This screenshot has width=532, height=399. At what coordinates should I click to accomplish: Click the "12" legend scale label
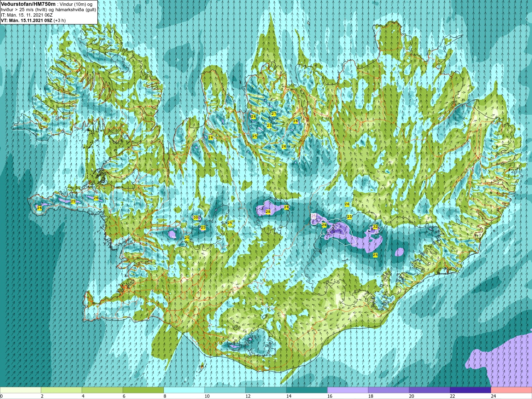(248, 396)
